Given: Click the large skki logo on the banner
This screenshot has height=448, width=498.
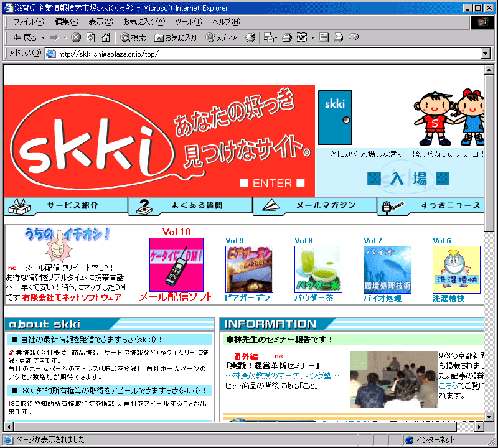Looking at the screenshot, I should coord(92,142).
